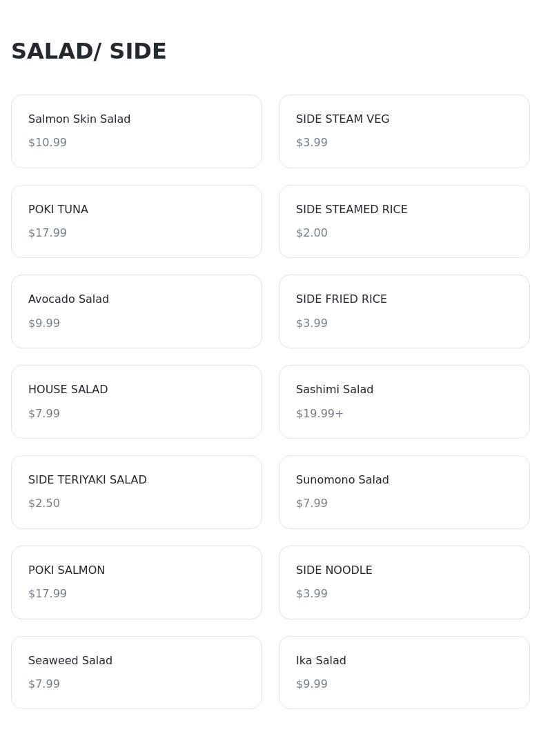541x756 pixels.
Task: Choose the SIDE TERIYAKI SALAD card
Action: [136, 492]
